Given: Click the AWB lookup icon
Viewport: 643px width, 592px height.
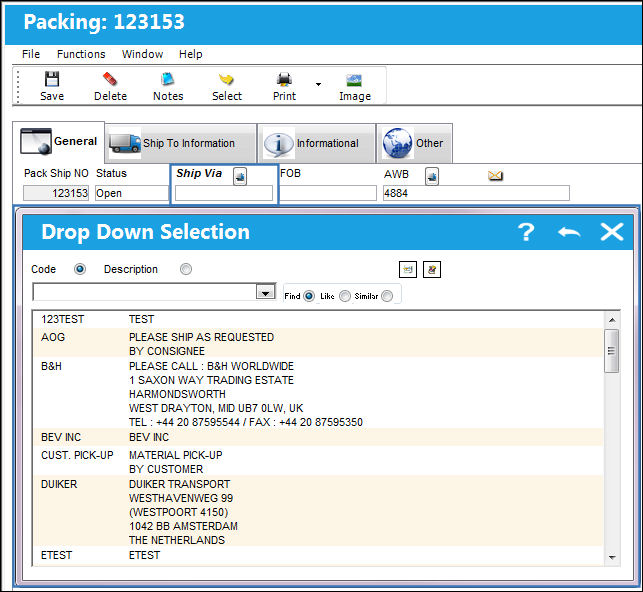Looking at the screenshot, I should (x=431, y=177).
